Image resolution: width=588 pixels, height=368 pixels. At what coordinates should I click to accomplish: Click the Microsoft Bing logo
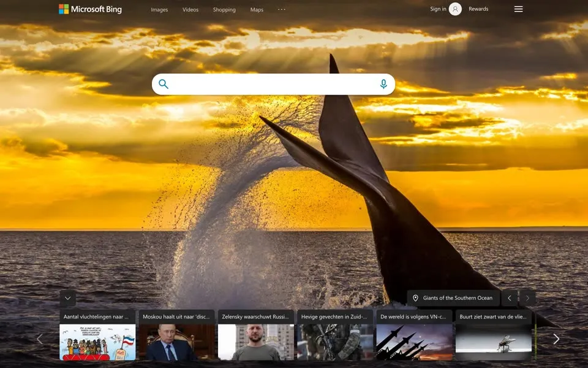pos(90,9)
